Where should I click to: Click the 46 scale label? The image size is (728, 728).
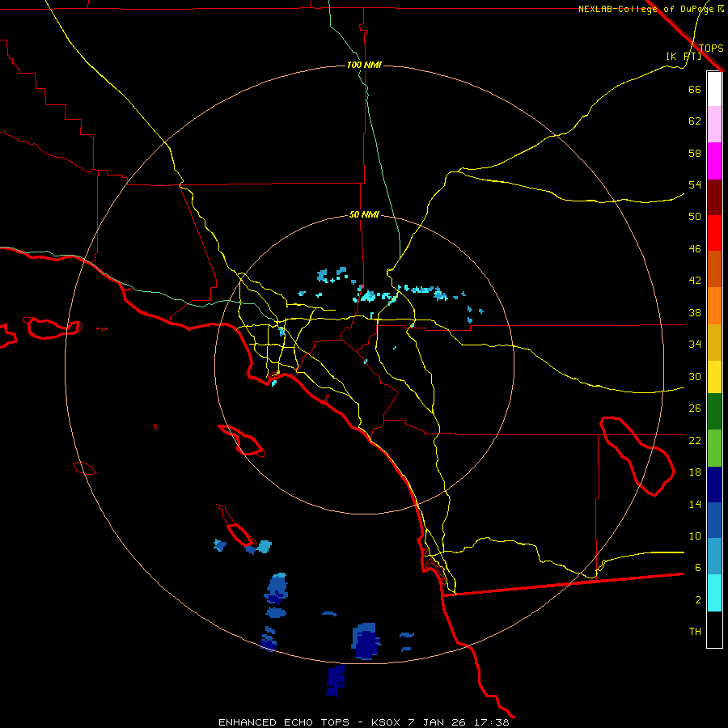pos(695,249)
